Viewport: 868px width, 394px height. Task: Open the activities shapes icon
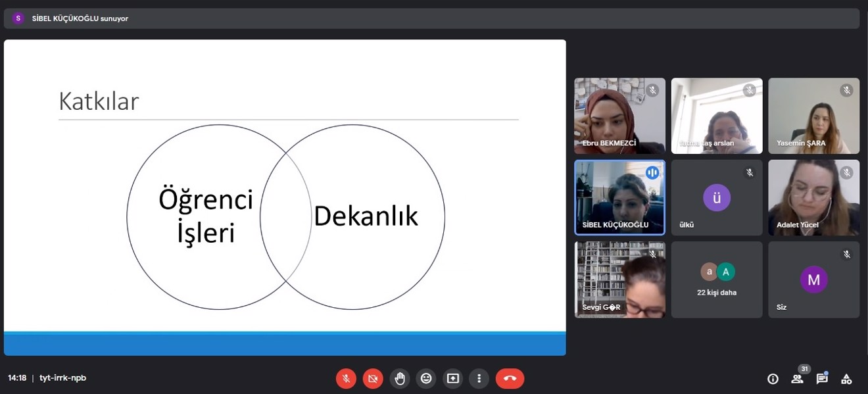pos(846,379)
